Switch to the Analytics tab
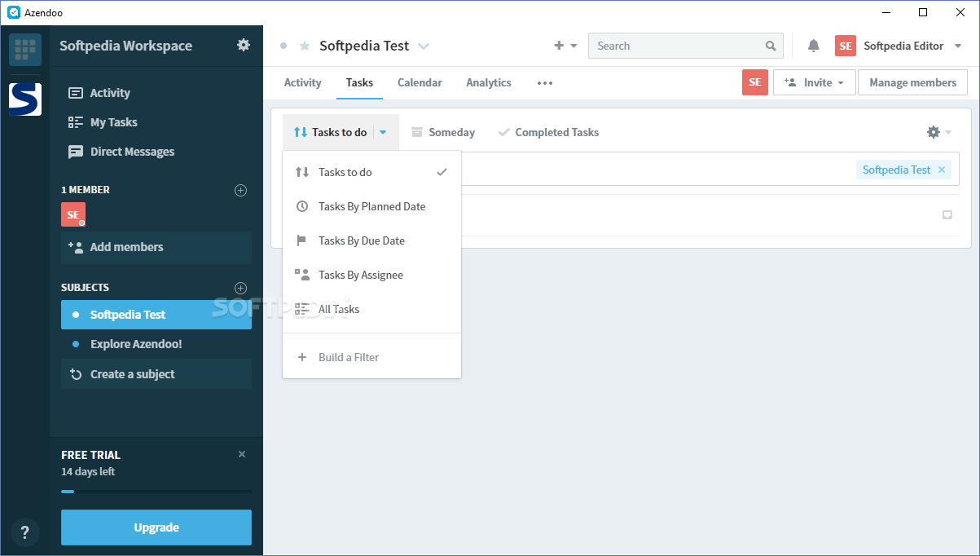980x556 pixels. pyautogui.click(x=489, y=82)
